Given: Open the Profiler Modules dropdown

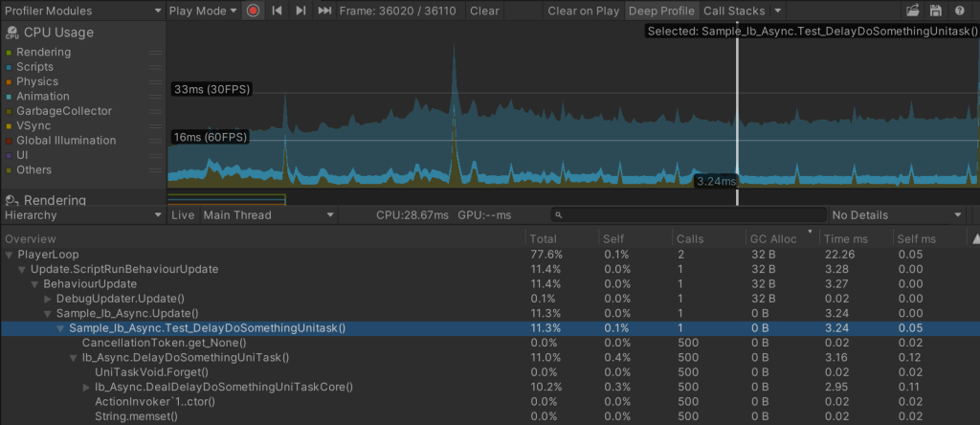Looking at the screenshot, I should tap(81, 11).
